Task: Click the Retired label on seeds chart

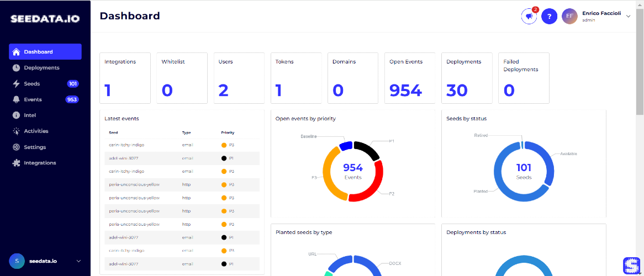Action: pyautogui.click(x=481, y=135)
